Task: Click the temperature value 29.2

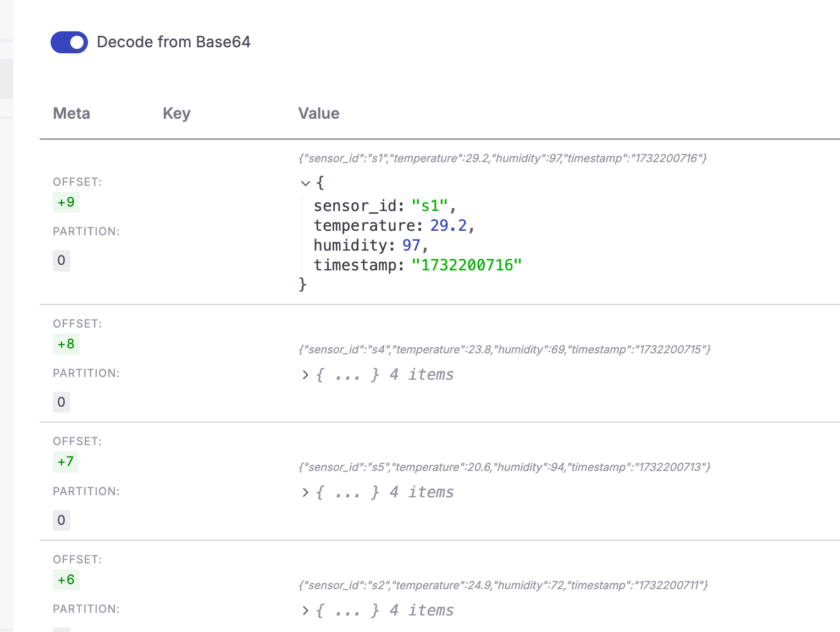Action: 448,225
